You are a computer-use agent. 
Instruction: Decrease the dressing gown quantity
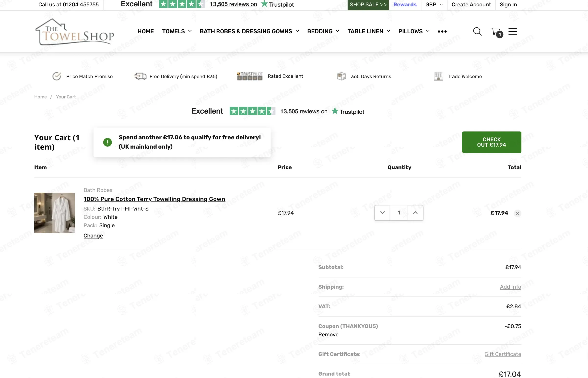(x=382, y=213)
